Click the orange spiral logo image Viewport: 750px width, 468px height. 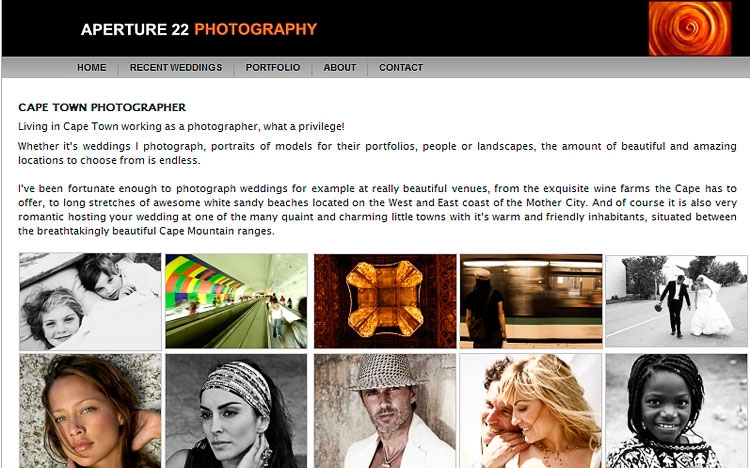[690, 28]
